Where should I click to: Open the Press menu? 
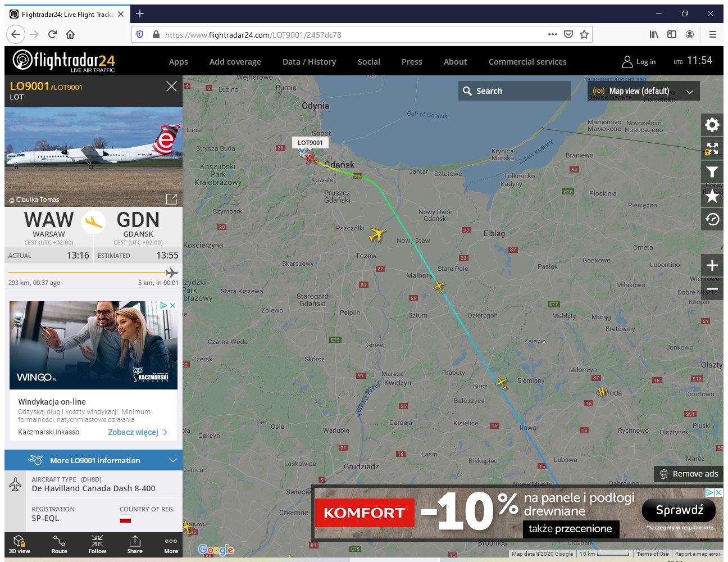coord(412,62)
